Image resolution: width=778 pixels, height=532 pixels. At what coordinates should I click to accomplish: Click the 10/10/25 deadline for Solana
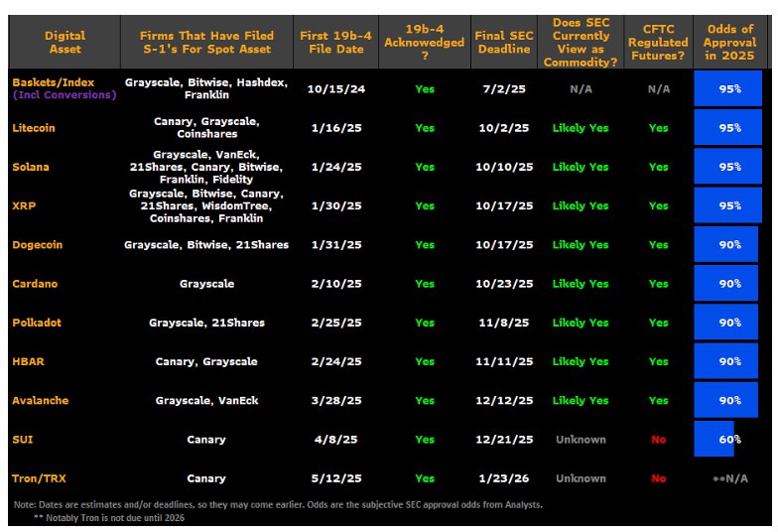tap(504, 167)
